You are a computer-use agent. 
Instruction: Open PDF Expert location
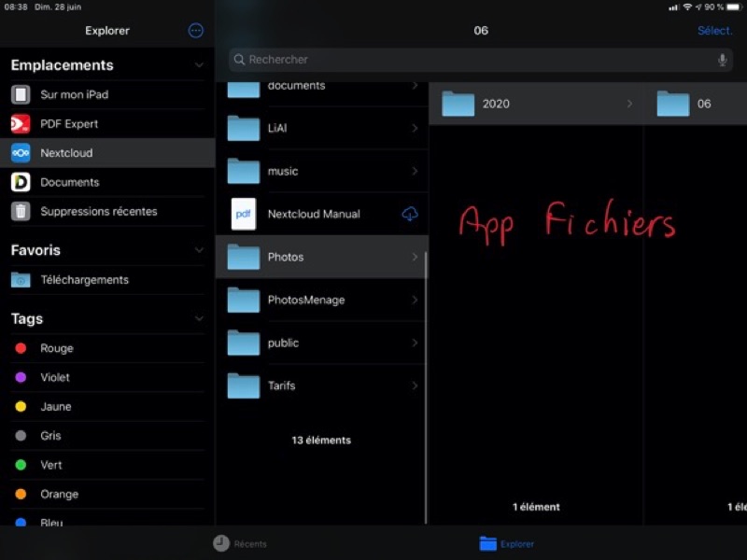68,124
